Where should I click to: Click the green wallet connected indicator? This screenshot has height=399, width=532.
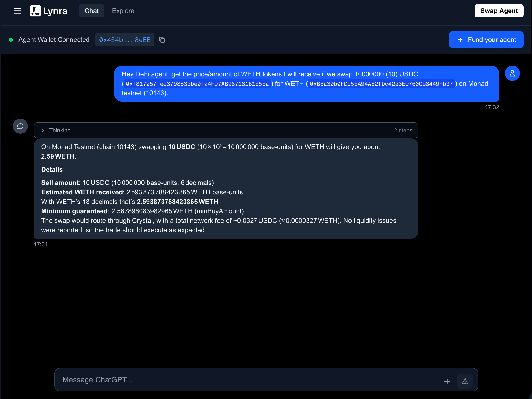(x=11, y=40)
